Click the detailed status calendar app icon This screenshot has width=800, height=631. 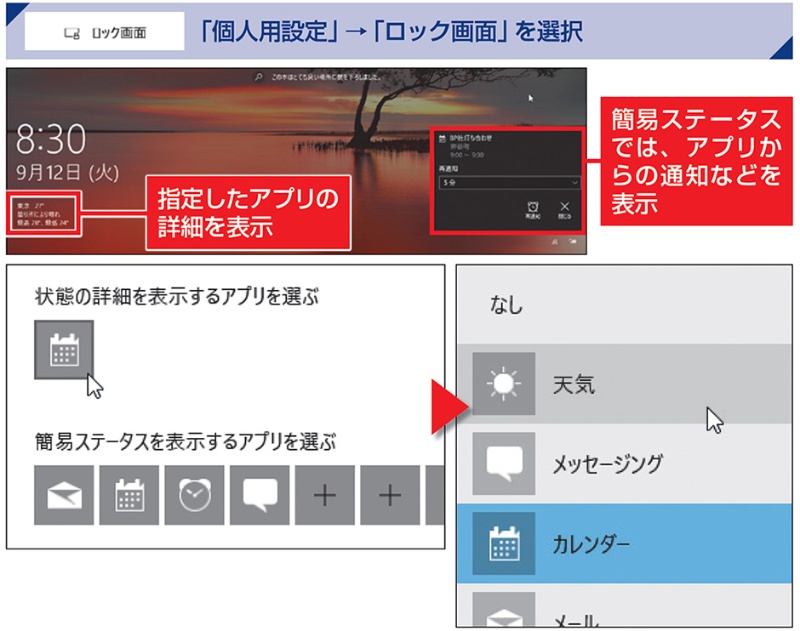64,350
